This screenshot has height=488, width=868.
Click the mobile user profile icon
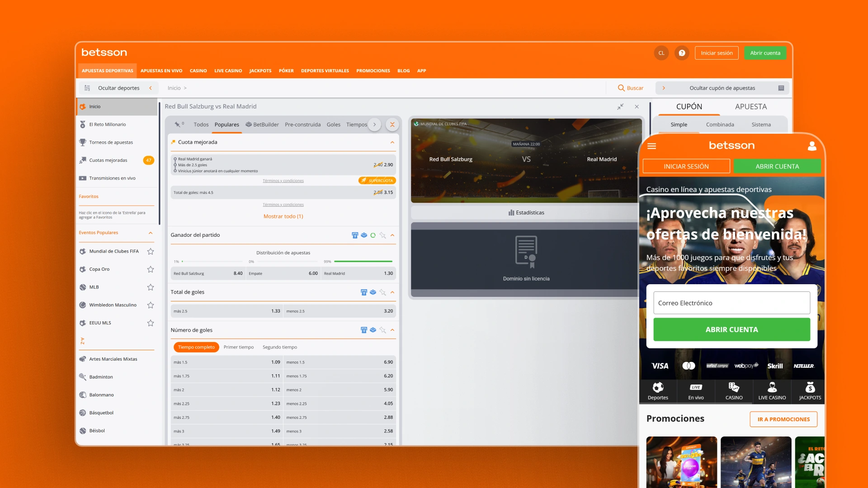pos(812,146)
